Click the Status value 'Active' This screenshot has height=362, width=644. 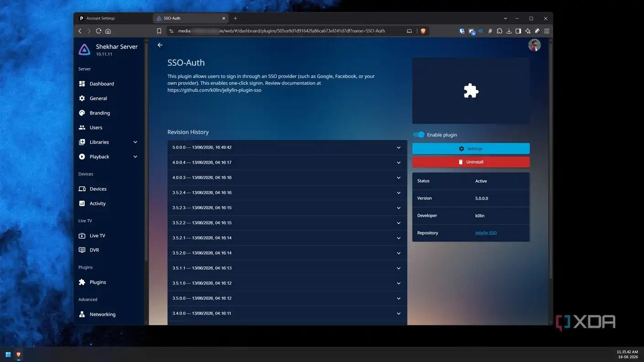[x=481, y=181]
